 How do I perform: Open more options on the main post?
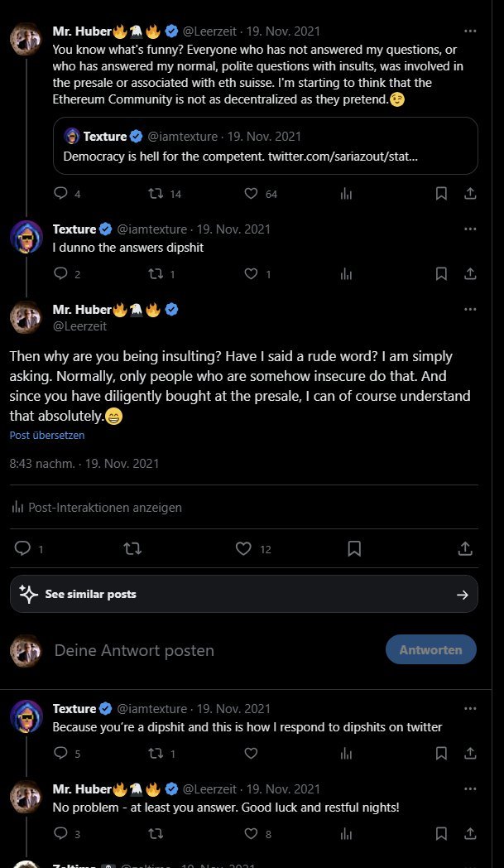coord(470,310)
